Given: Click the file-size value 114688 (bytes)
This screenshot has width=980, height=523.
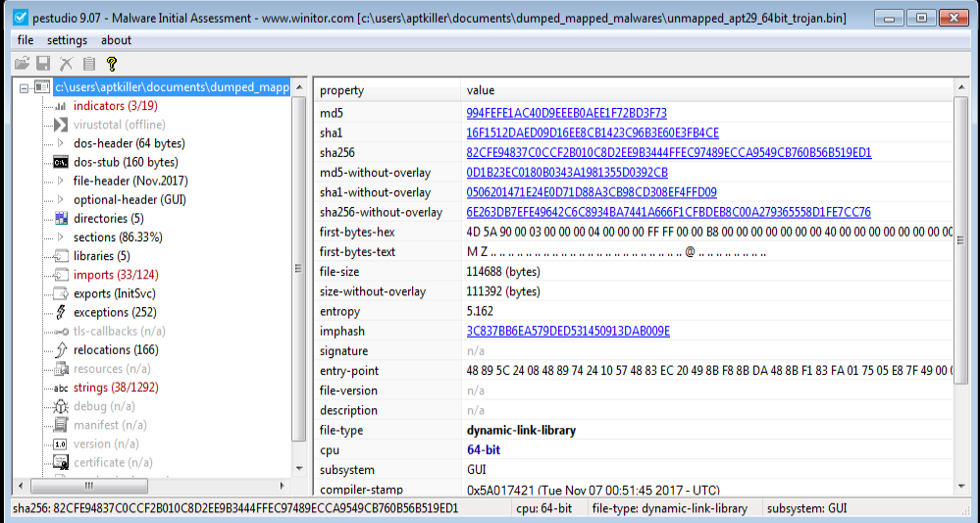Looking at the screenshot, I should [503, 272].
